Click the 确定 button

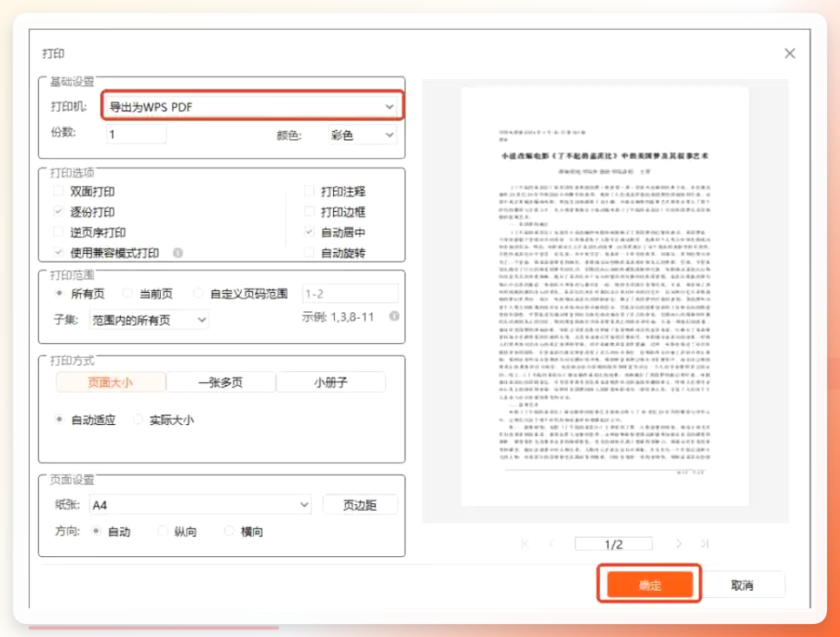(650, 585)
